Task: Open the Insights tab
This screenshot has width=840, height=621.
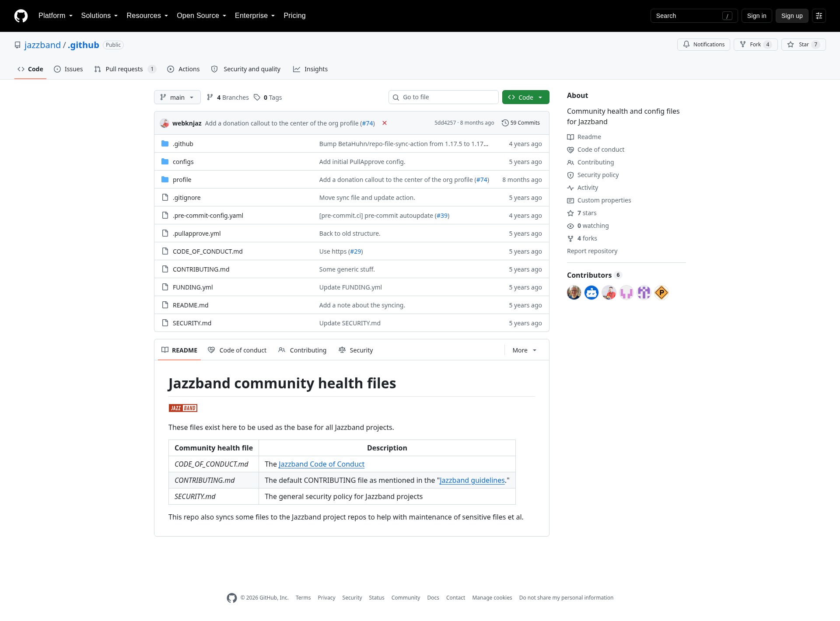Action: coord(310,69)
